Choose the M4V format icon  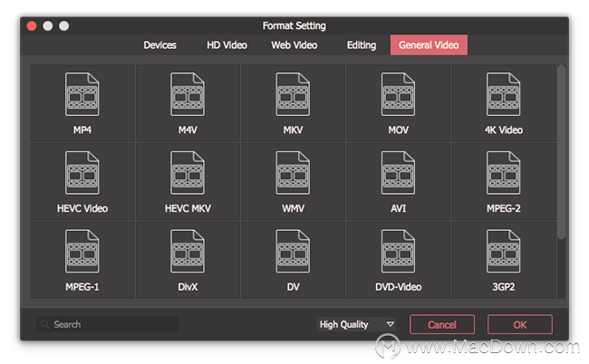pos(188,94)
